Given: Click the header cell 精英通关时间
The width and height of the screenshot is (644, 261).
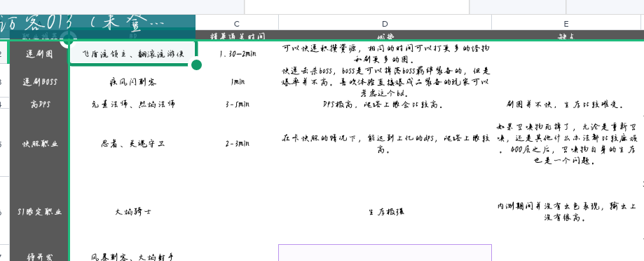Looking at the screenshot, I should (x=237, y=36).
